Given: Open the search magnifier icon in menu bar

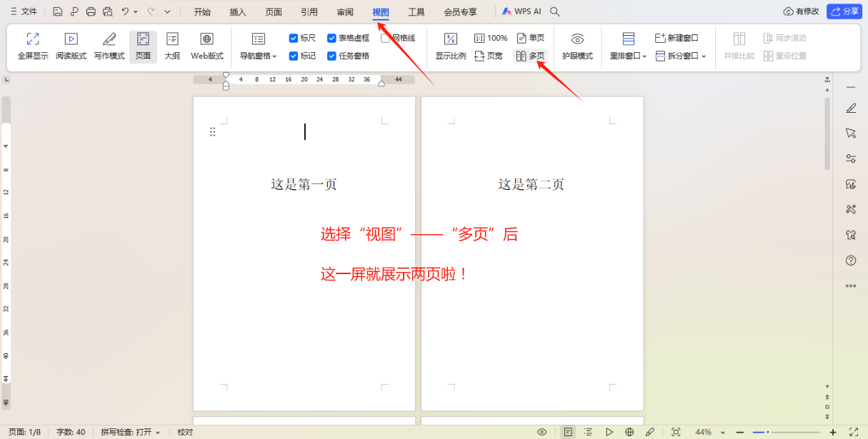Looking at the screenshot, I should pos(555,11).
